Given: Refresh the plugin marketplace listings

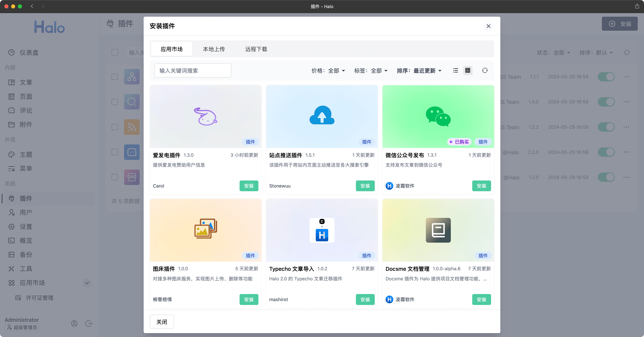Looking at the screenshot, I should 485,70.
